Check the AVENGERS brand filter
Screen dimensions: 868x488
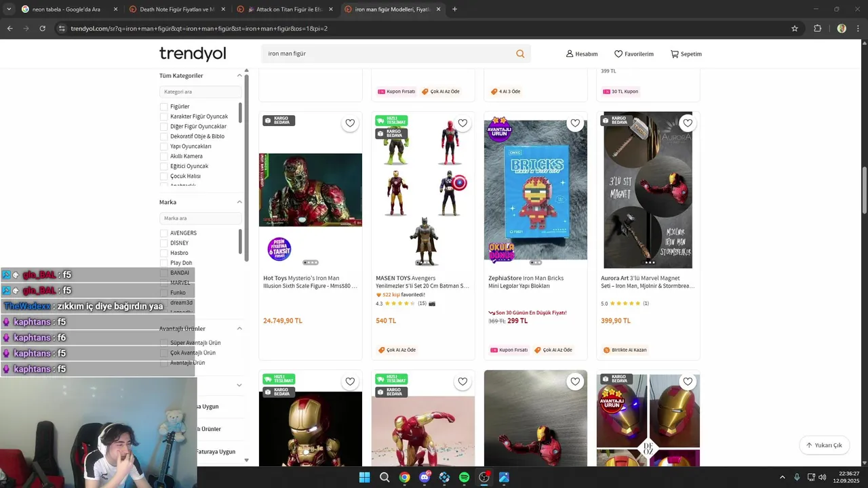point(163,233)
